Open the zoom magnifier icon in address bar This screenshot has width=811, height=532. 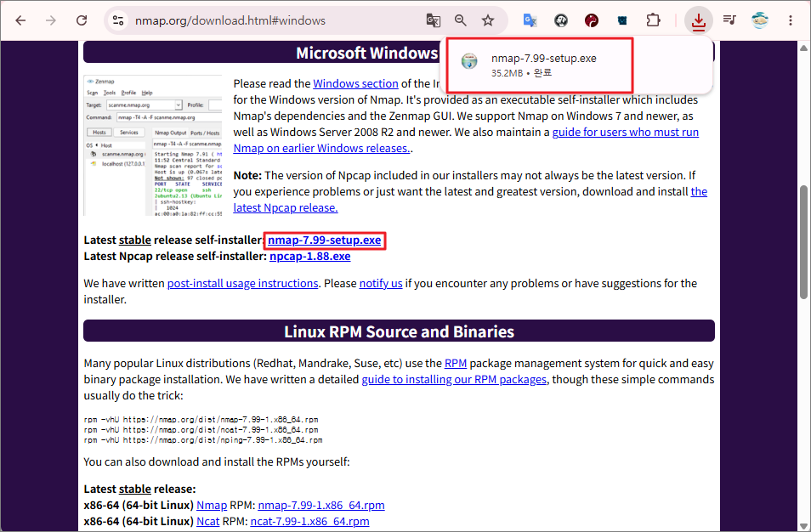[x=460, y=20]
